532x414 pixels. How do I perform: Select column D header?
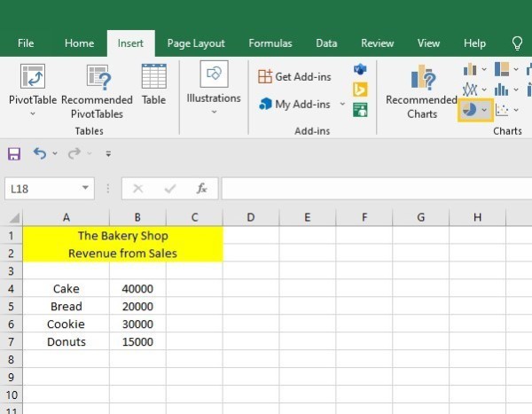click(251, 217)
